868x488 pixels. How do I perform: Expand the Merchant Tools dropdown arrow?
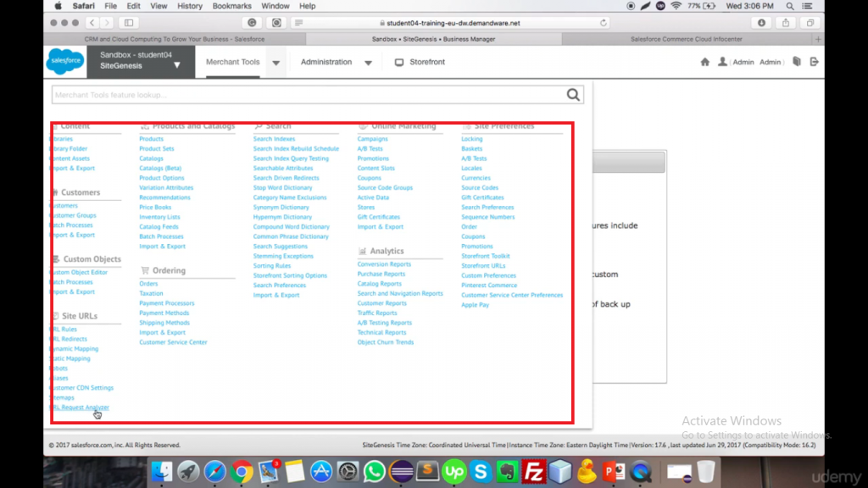tap(275, 62)
